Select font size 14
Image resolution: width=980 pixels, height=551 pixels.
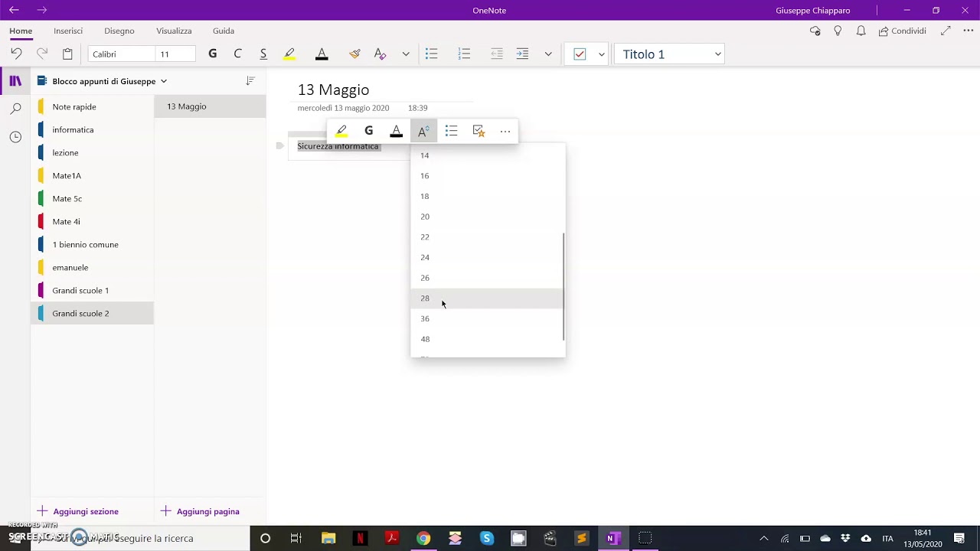coord(487,155)
